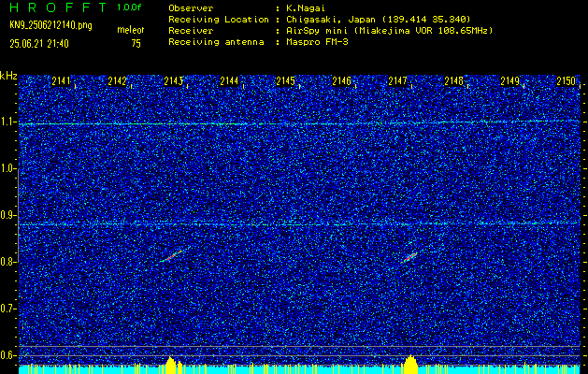Click the 2147 time axis marker
This screenshot has width=588, height=374.
397,81
